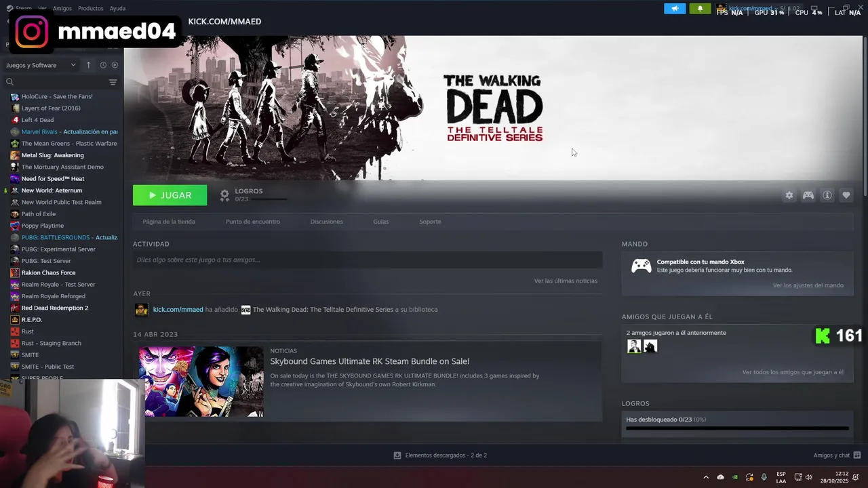868x488 pixels.
Task: Open LOGROS achievements gear icon
Action: tap(224, 195)
